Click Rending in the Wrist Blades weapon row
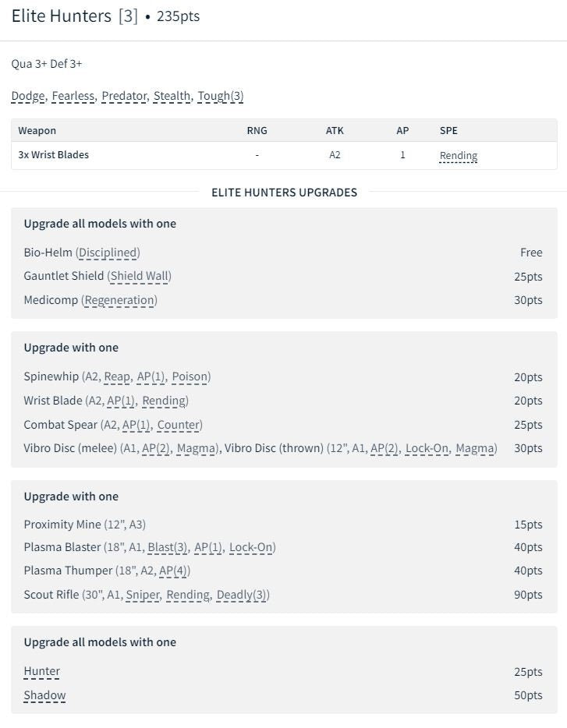 459,155
